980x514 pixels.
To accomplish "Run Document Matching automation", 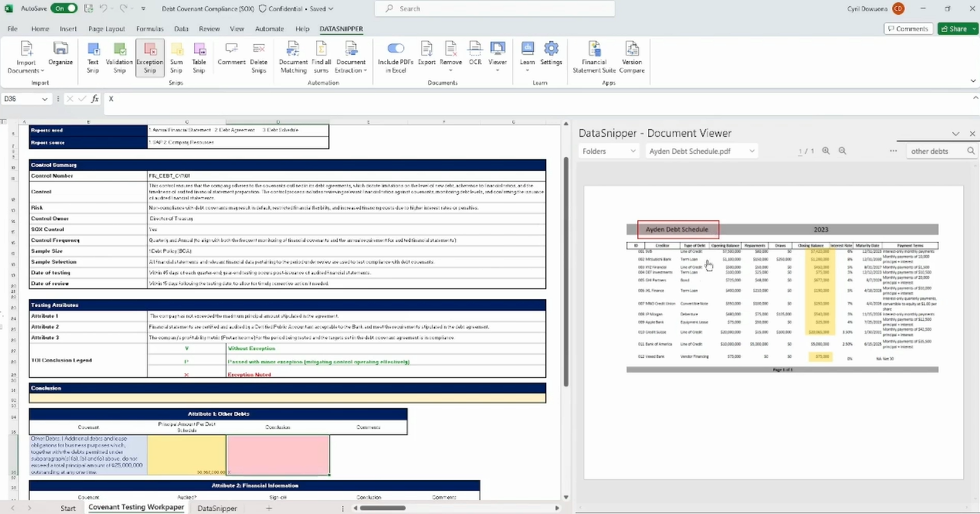I will click(293, 58).
